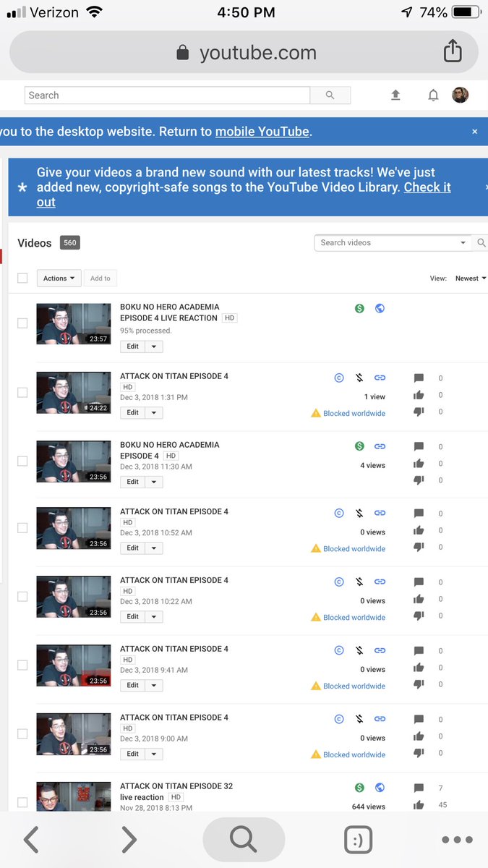Image resolution: width=488 pixels, height=868 pixels.
Task: Open the notifications bell
Action: click(x=433, y=95)
